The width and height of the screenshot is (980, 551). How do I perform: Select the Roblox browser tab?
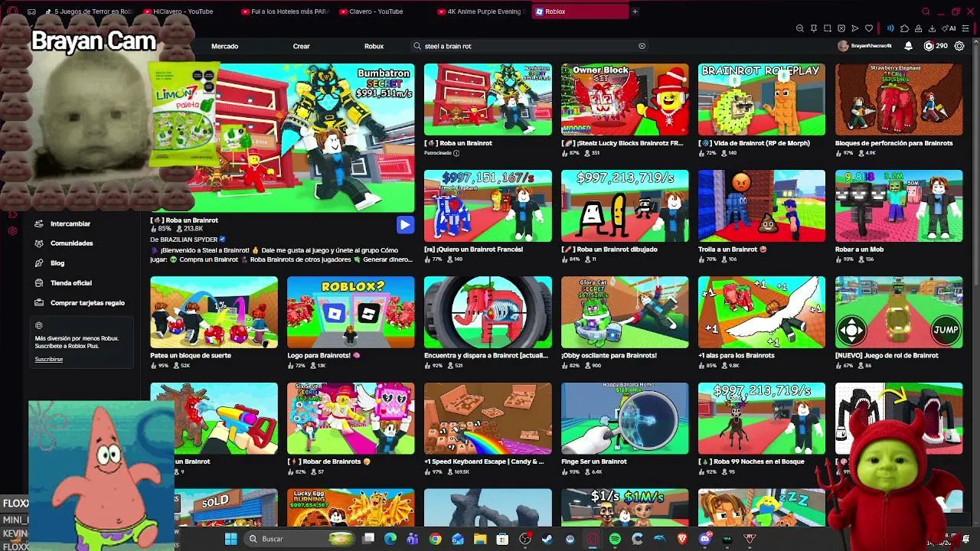click(579, 11)
